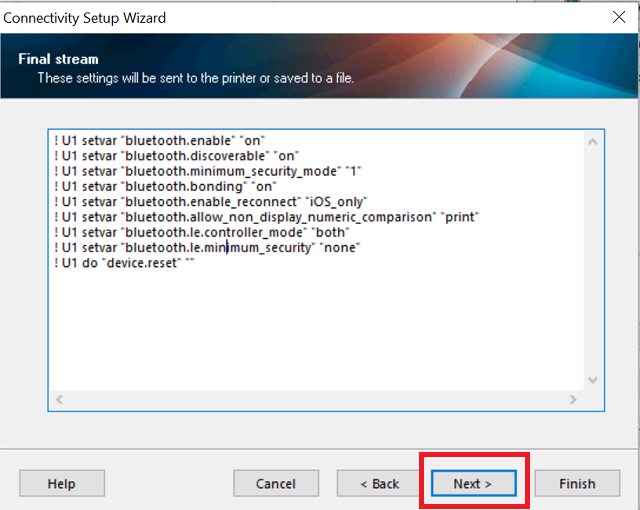Go back with the < Back button

coord(380,484)
